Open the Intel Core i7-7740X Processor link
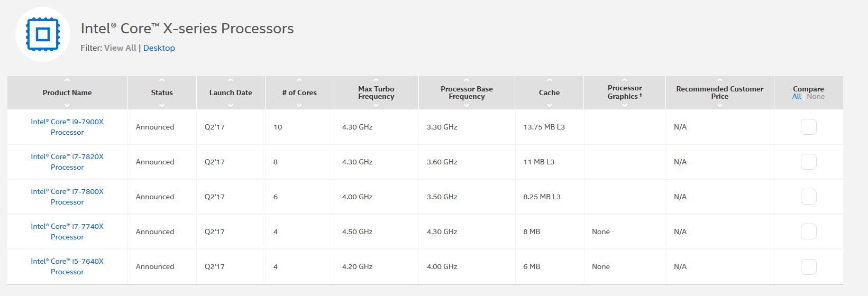This screenshot has width=868, height=296. pyautogui.click(x=67, y=232)
